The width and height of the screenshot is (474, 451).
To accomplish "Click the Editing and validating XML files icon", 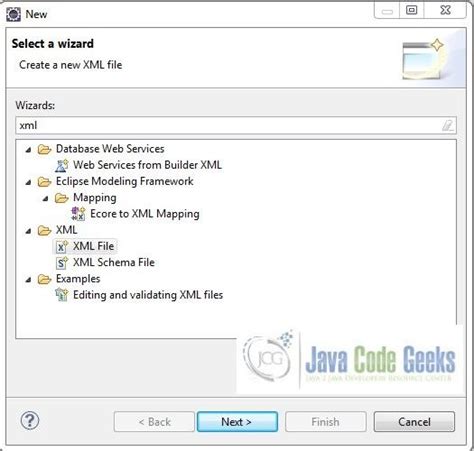I will pyautogui.click(x=61, y=295).
